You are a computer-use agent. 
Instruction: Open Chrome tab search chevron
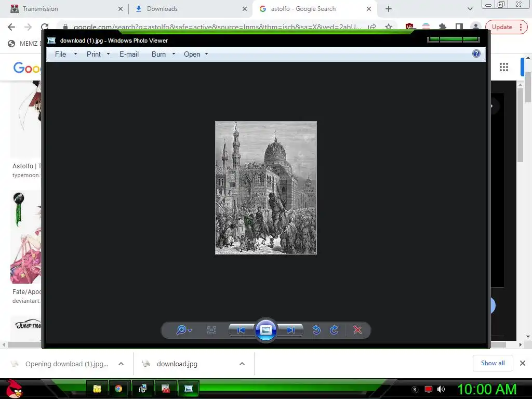(470, 9)
